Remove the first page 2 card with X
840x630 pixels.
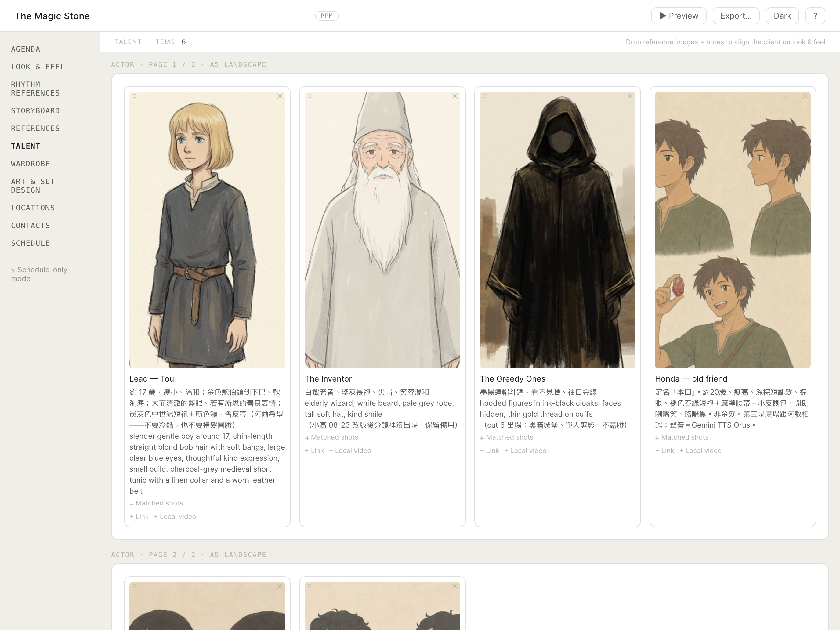(280, 586)
